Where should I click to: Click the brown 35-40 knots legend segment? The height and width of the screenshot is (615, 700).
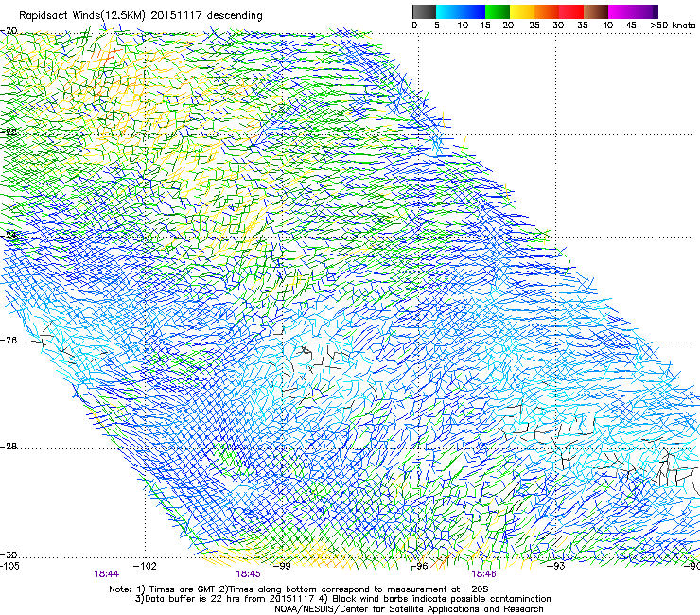pos(596,11)
